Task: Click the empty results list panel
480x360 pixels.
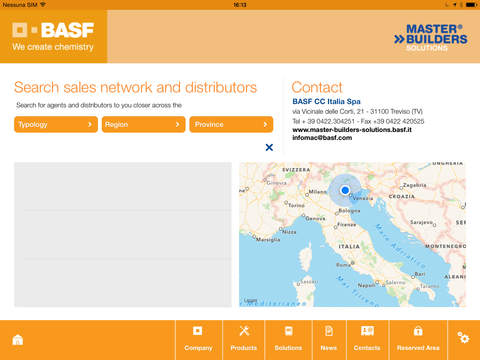Action: 123,234
